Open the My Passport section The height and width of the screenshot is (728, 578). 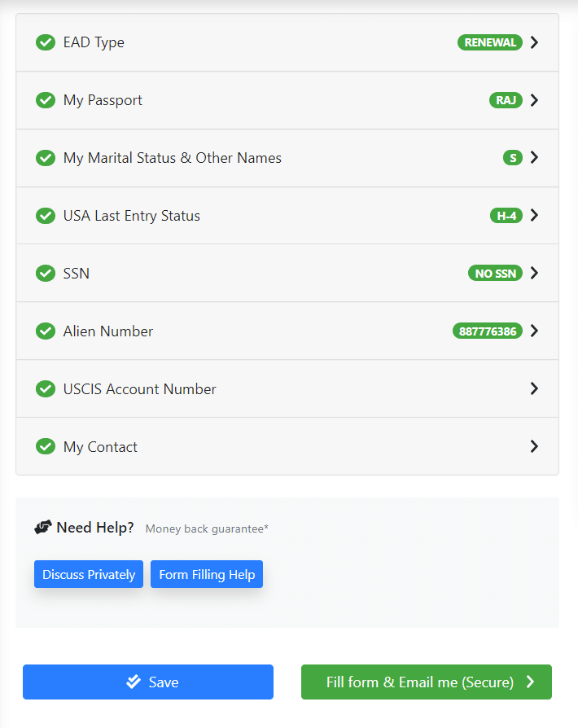click(534, 100)
